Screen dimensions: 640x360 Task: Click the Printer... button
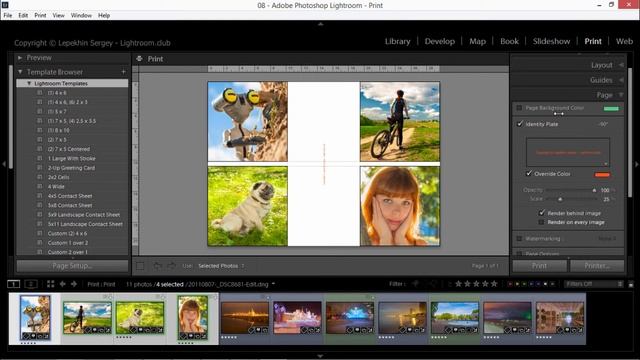coord(597,266)
